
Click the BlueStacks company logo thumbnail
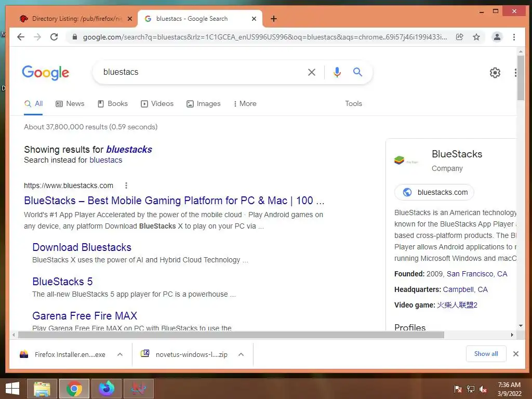406,161
